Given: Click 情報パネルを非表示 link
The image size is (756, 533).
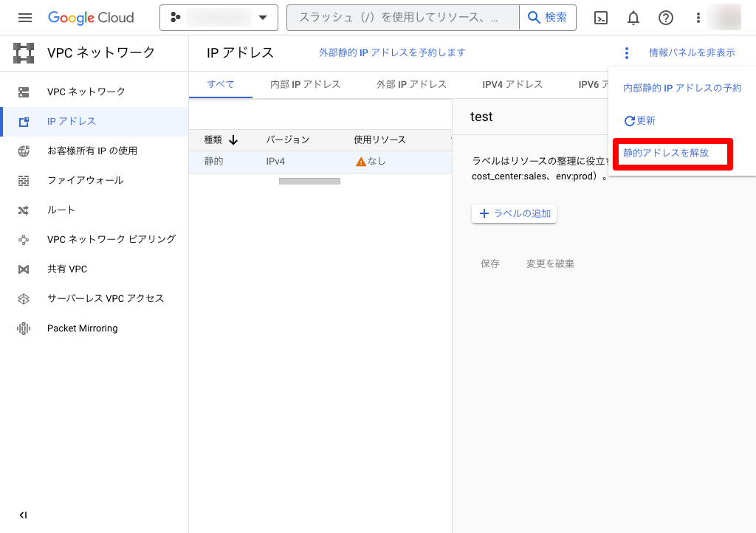Looking at the screenshot, I should tap(691, 52).
